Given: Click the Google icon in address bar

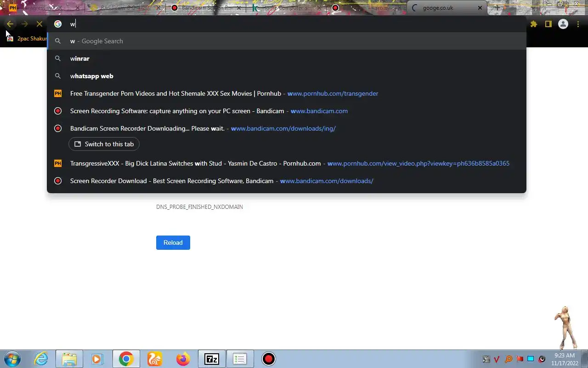Looking at the screenshot, I should 58,24.
